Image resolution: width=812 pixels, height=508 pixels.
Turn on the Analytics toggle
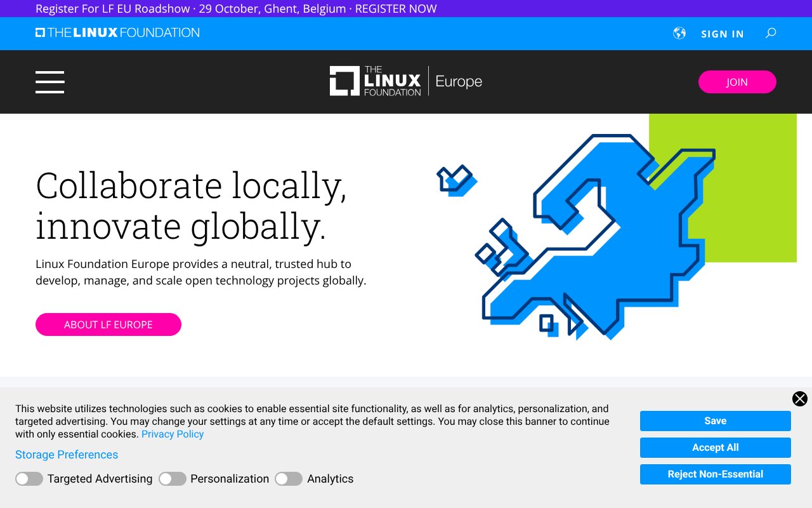[289, 479]
